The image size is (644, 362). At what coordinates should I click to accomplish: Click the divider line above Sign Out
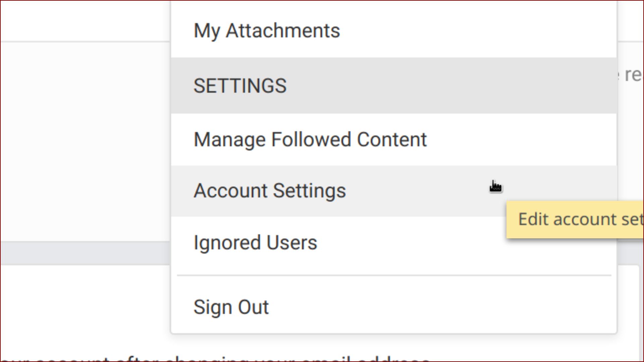coord(394,276)
